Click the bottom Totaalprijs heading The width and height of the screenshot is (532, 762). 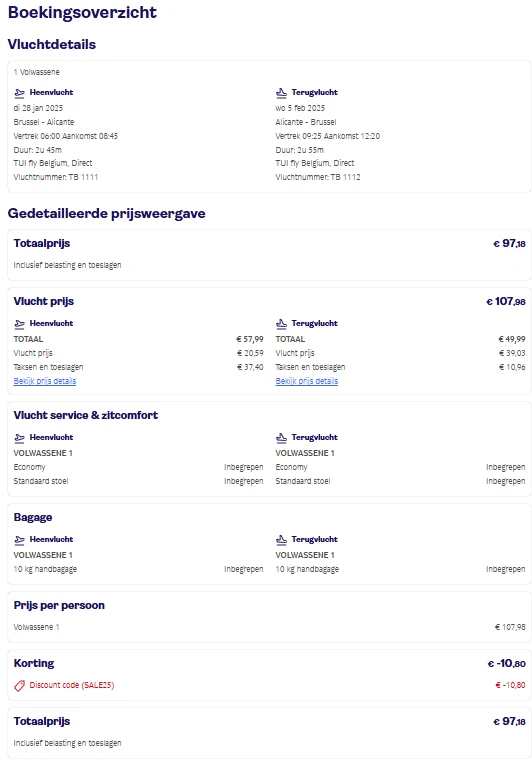click(42, 721)
